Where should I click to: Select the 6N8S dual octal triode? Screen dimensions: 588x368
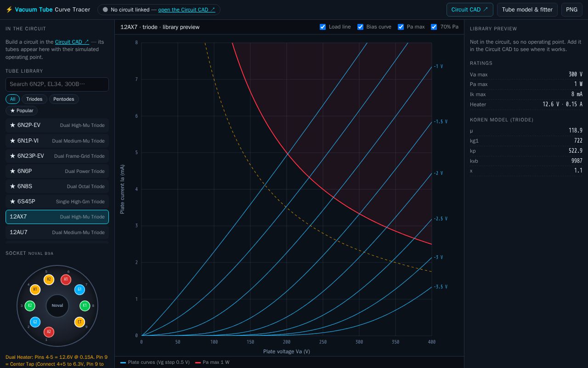coord(57,186)
